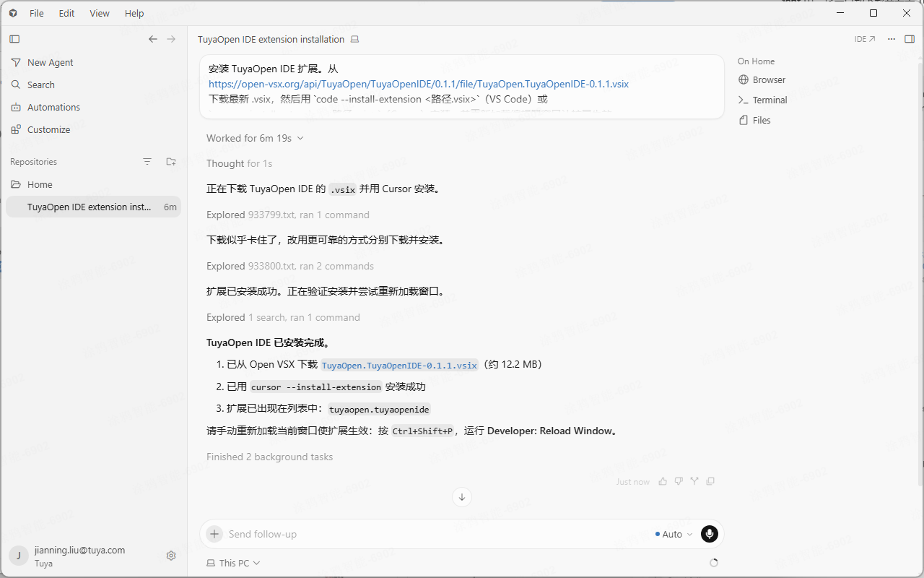This screenshot has width=924, height=578.
Task: Click the user prompt message box
Action: click(x=462, y=87)
